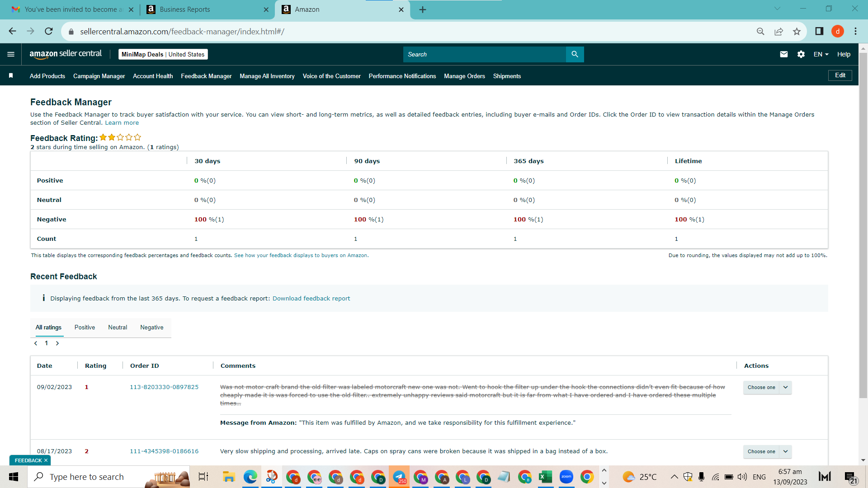The height and width of the screenshot is (488, 868).
Task: Toggle the browser side panel icon
Action: pyautogui.click(x=819, y=31)
